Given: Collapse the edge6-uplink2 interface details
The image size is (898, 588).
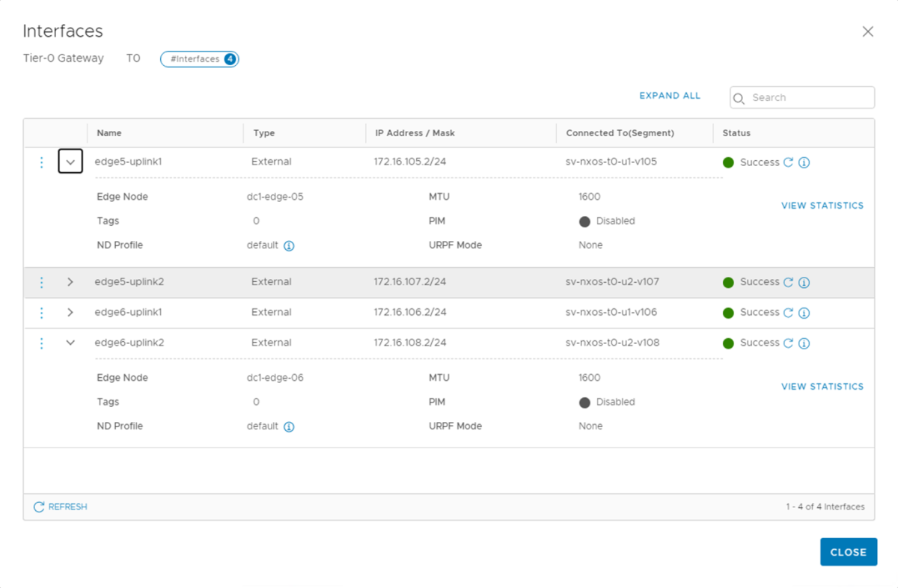Looking at the screenshot, I should 70,342.
